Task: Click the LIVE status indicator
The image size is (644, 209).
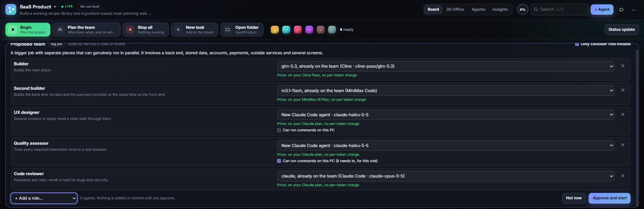Action: (67, 7)
